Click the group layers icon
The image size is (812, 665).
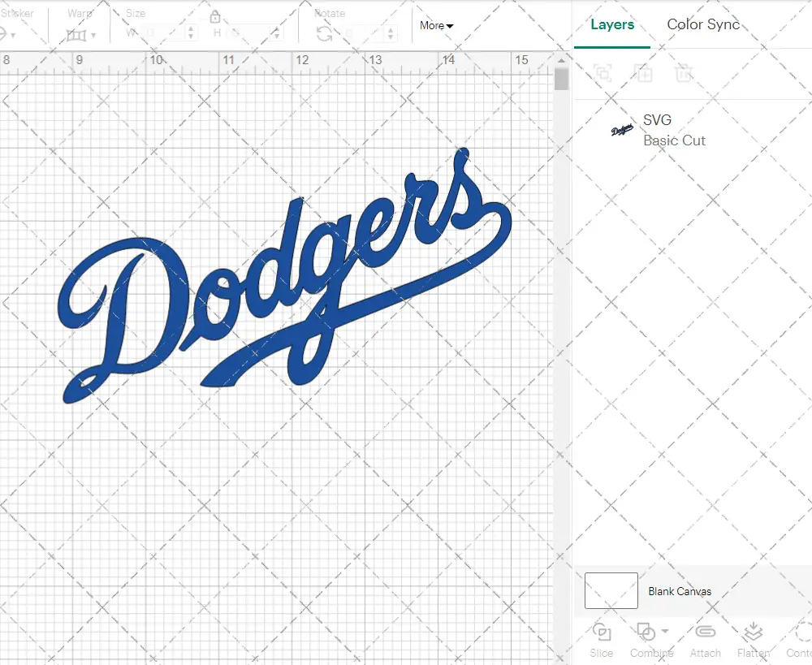[x=603, y=73]
